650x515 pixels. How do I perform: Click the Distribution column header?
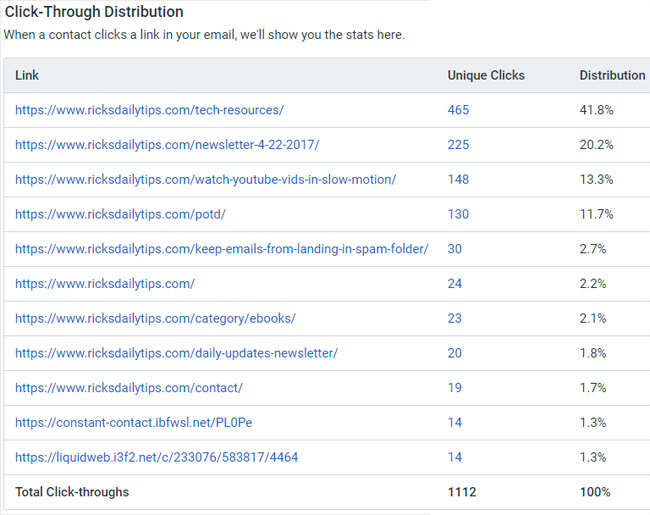pyautogui.click(x=612, y=75)
